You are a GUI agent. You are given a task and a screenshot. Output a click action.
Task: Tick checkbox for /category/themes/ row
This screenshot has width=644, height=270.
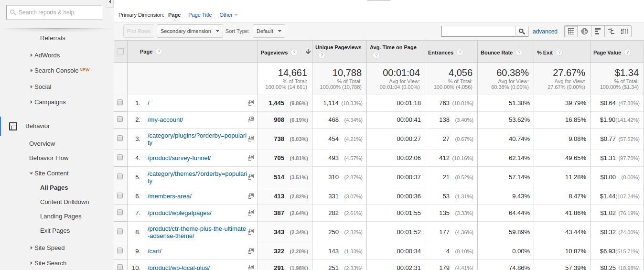(120, 176)
